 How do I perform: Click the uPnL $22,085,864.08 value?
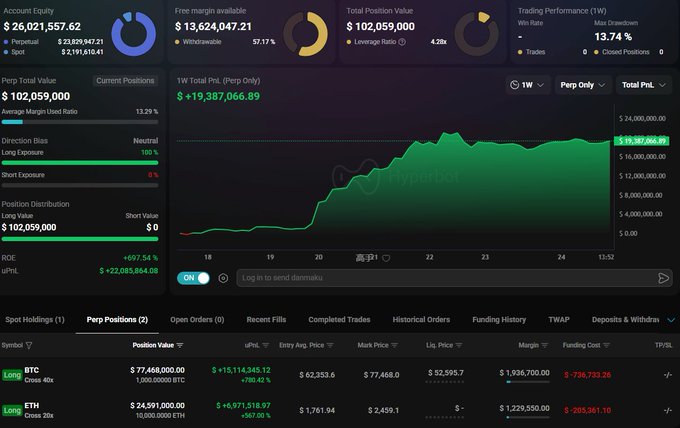click(129, 271)
